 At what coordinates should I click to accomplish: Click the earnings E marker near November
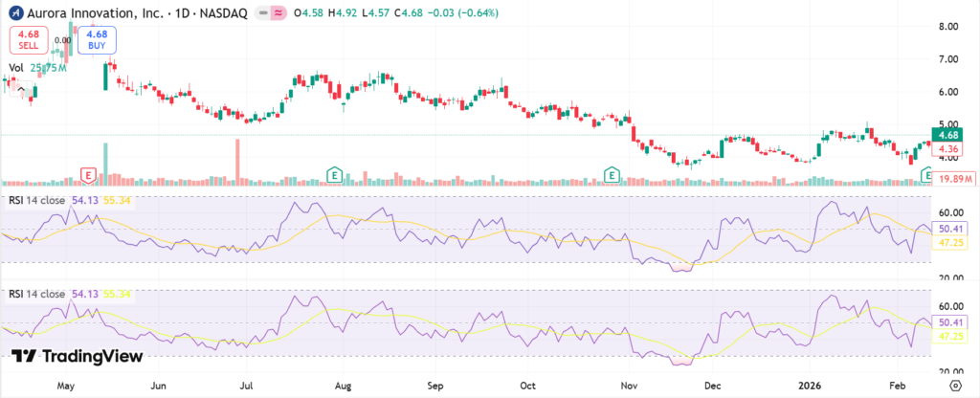pos(612,174)
